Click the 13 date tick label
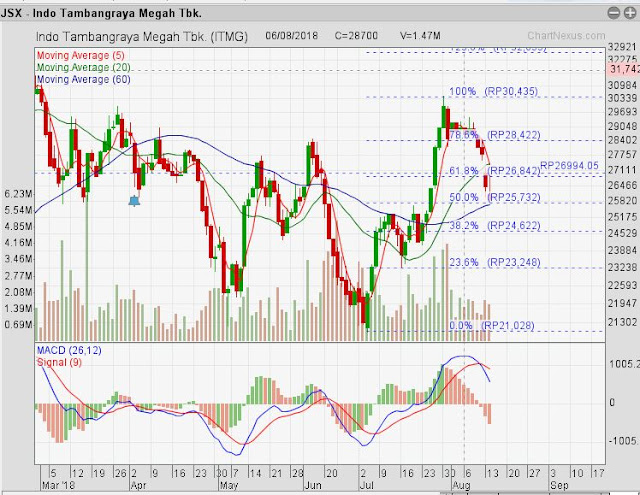Viewport: 640px width, 495px height. pos(493,473)
